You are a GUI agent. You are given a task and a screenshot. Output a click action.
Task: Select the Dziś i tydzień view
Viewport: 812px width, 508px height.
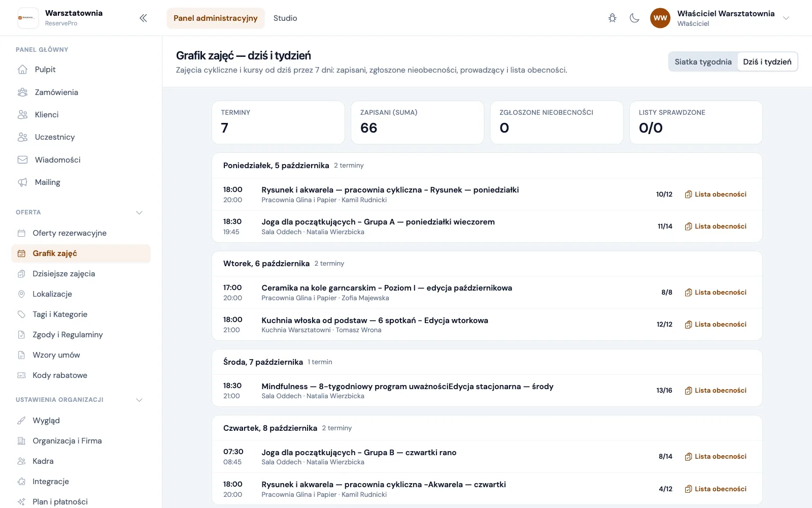pos(767,62)
